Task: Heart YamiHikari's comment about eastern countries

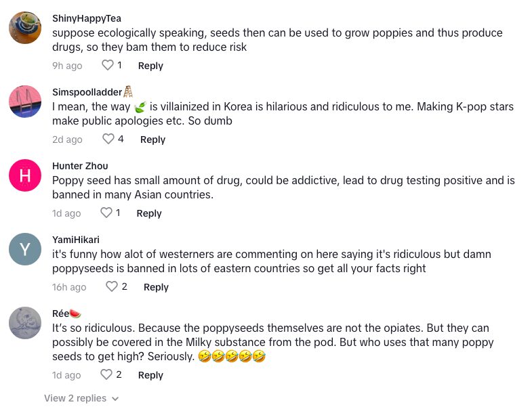Action: tap(112, 287)
